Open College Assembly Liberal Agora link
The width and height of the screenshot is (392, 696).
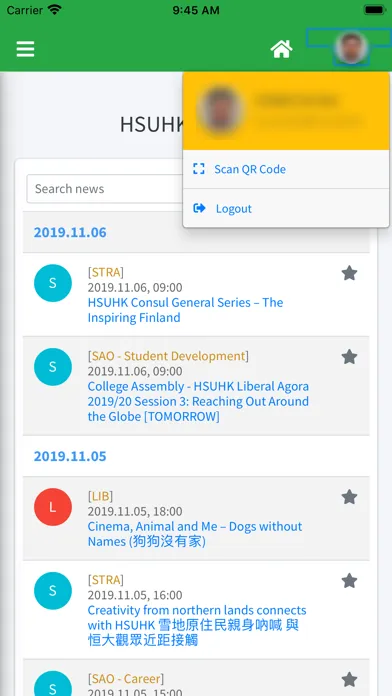(198, 401)
